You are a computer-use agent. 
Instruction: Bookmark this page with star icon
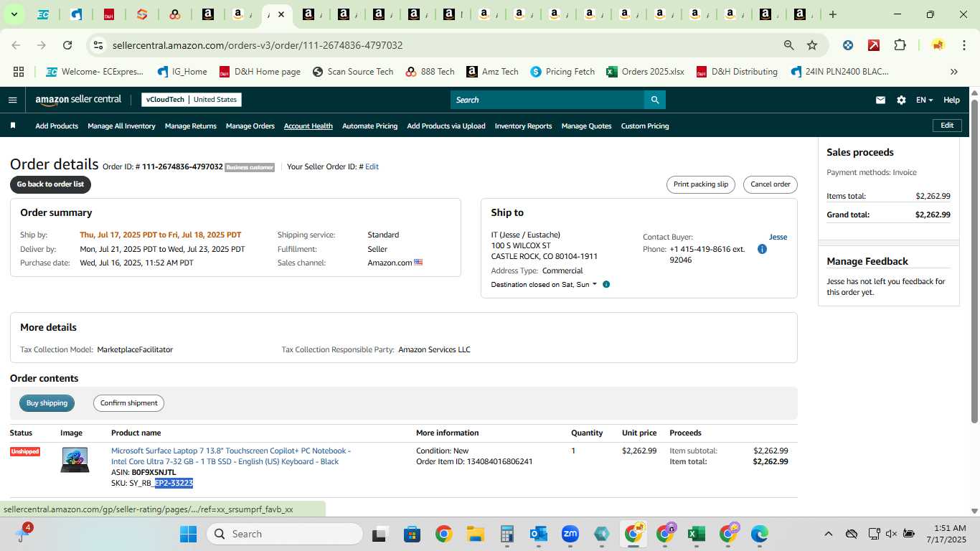coord(812,45)
